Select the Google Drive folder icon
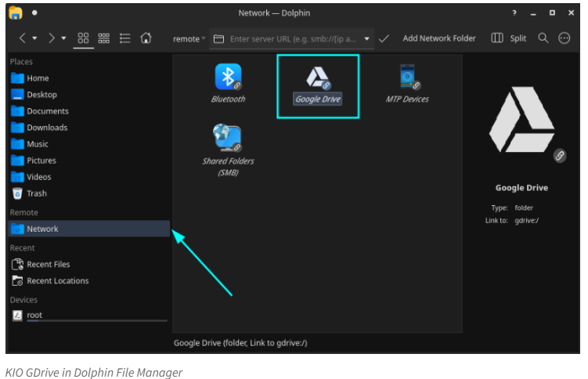Viewport: 588px width, 379px height. tap(317, 77)
